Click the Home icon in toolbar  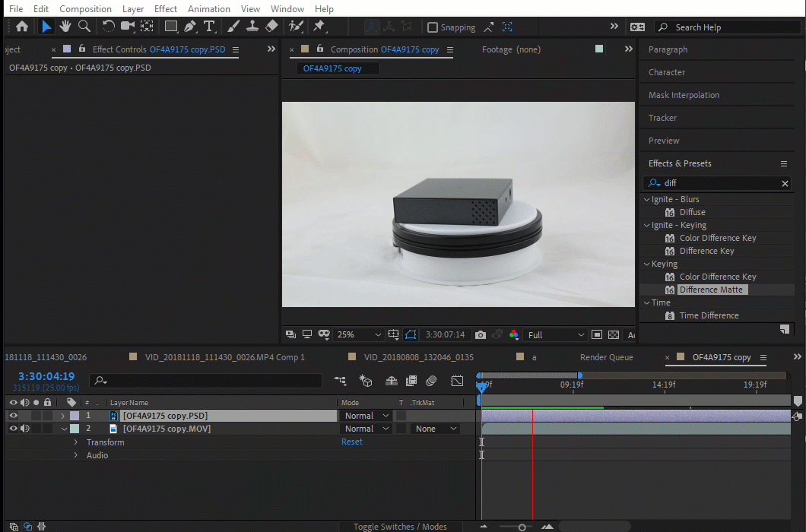(22, 27)
